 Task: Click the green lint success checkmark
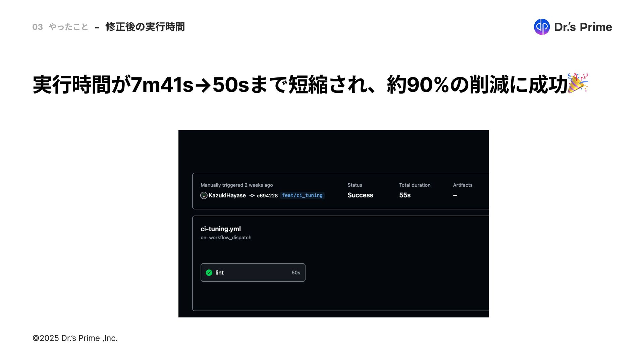click(x=209, y=273)
